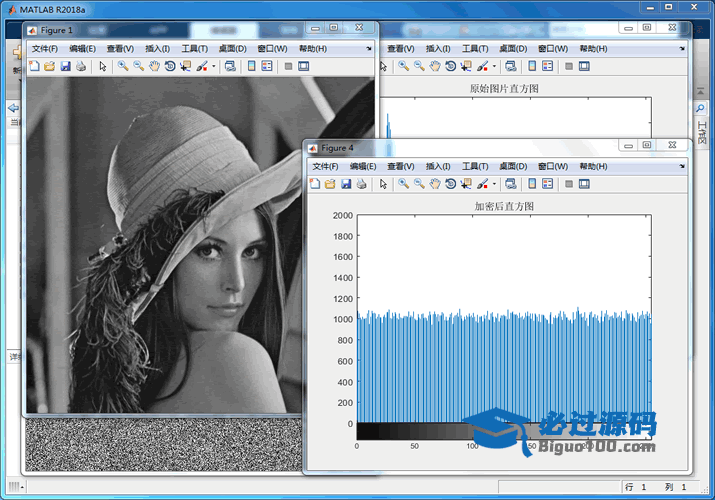Select Edit Plot arrow in Figure 1 toolbar
This screenshot has width=715, height=500.
click(x=103, y=66)
